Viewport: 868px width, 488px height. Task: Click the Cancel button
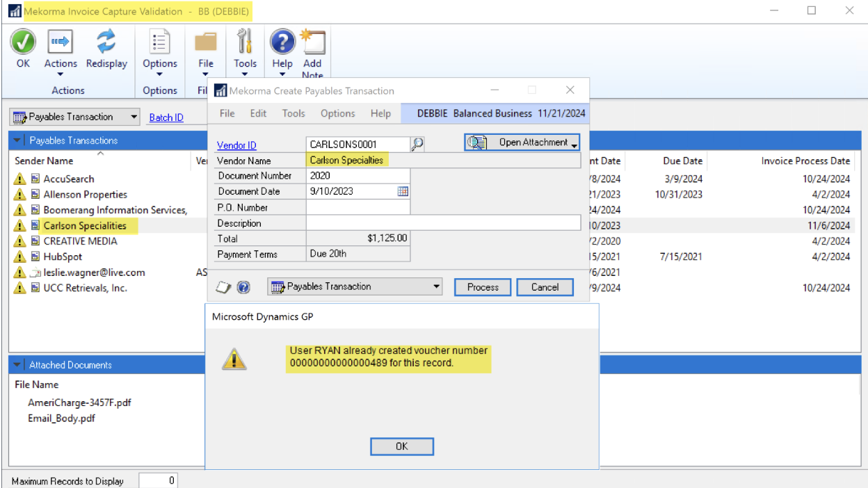pos(545,287)
